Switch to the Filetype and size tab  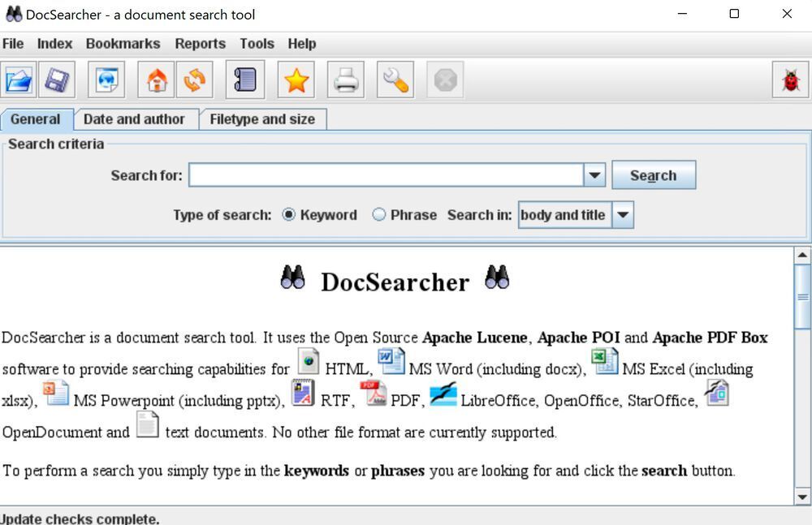262,119
